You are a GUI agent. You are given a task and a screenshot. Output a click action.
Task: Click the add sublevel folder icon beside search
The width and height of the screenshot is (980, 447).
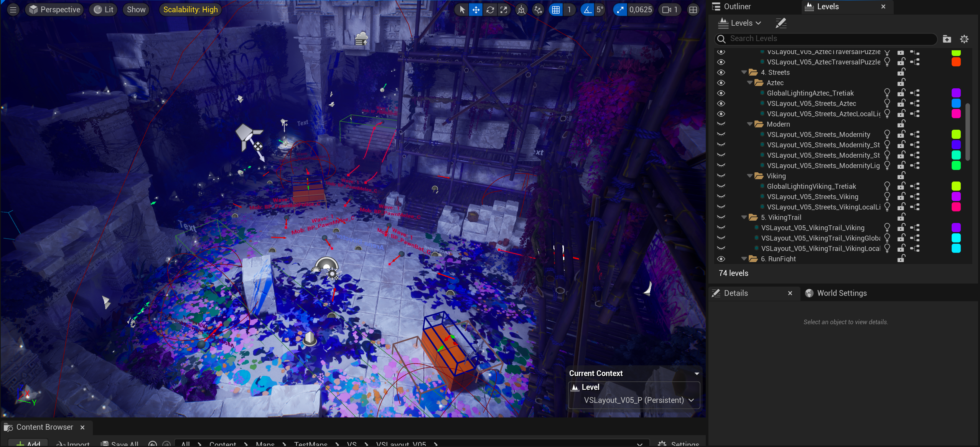pyautogui.click(x=947, y=39)
